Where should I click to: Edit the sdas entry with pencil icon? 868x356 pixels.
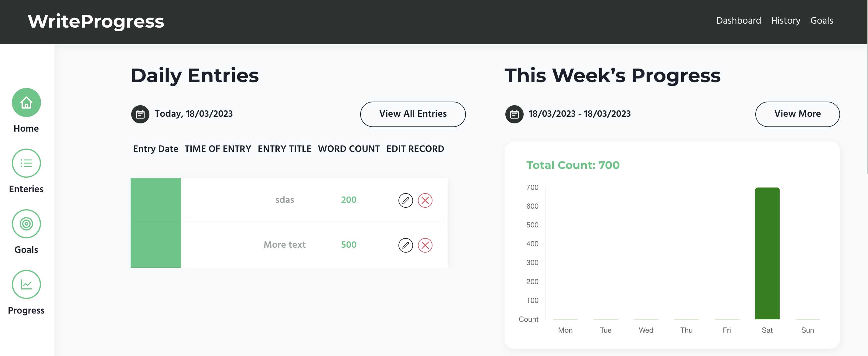pyautogui.click(x=406, y=200)
